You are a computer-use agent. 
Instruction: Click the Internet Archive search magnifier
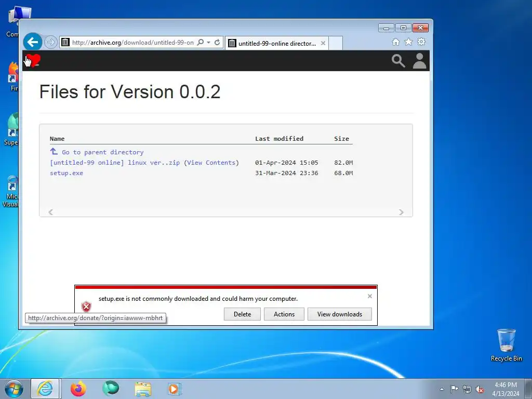pyautogui.click(x=398, y=61)
